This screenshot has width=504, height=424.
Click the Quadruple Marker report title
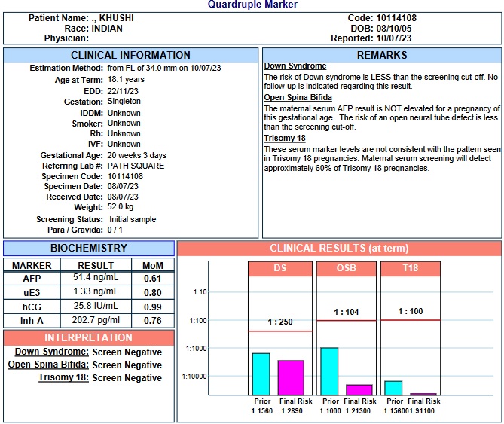coord(252,5)
